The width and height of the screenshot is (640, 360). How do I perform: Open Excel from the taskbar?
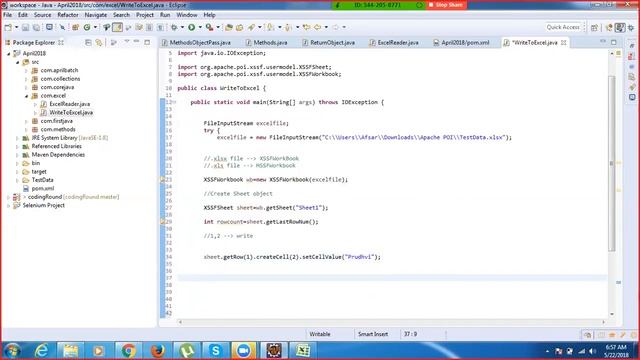(303, 351)
